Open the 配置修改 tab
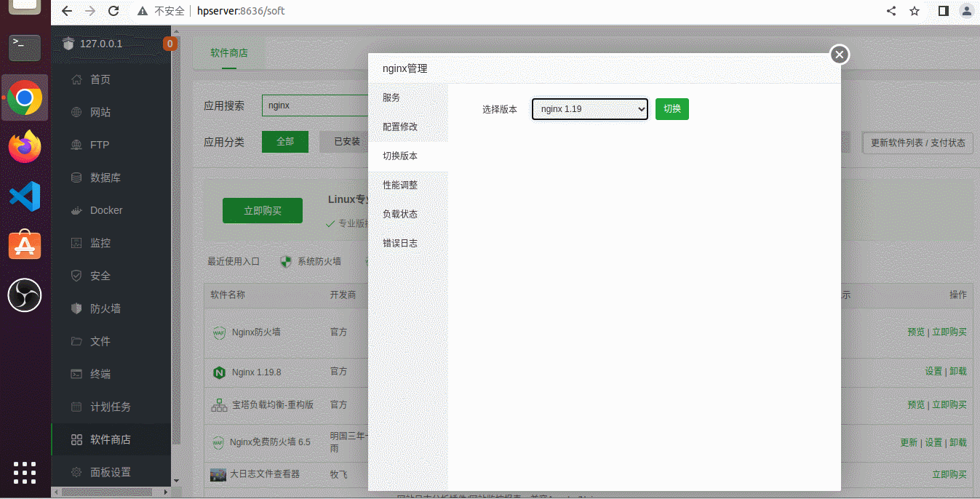This screenshot has width=980, height=499. click(408, 127)
